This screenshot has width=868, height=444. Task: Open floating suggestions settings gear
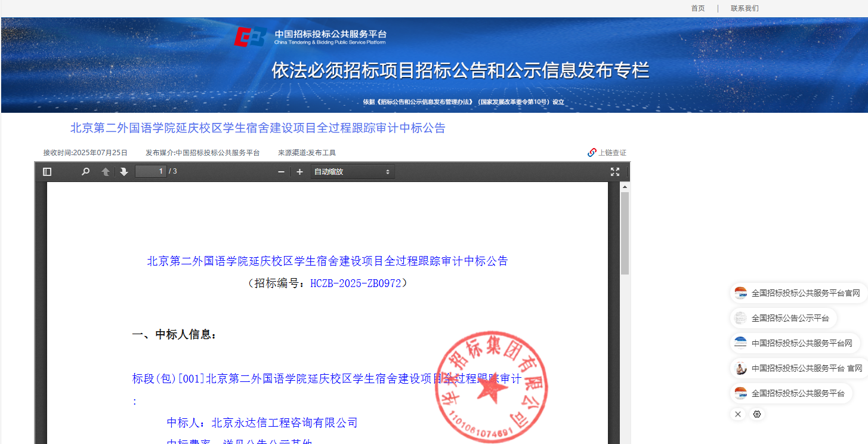click(757, 414)
